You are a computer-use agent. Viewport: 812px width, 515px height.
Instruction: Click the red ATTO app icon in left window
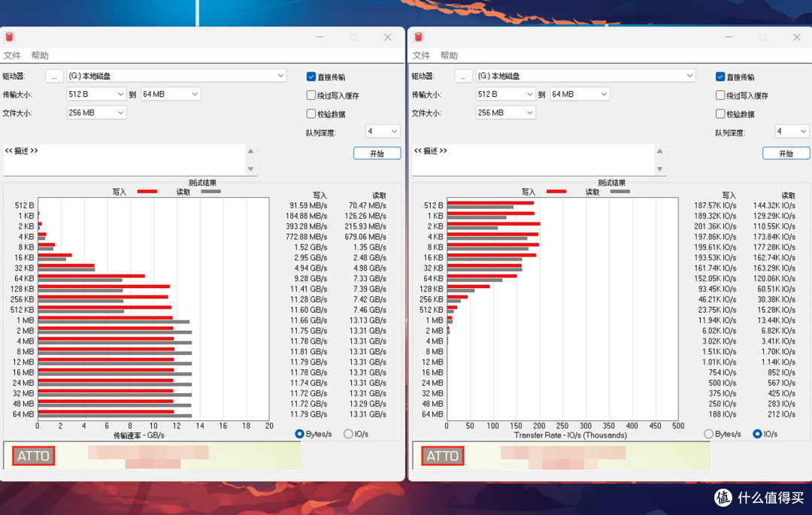[x=9, y=37]
